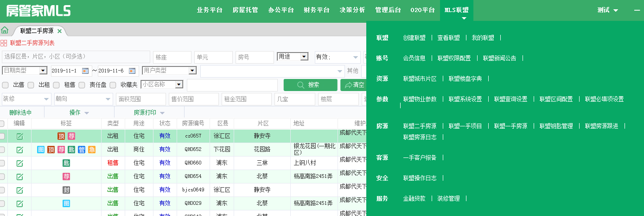
Task: Expand the 用户类型 dropdown
Action: tap(192, 71)
